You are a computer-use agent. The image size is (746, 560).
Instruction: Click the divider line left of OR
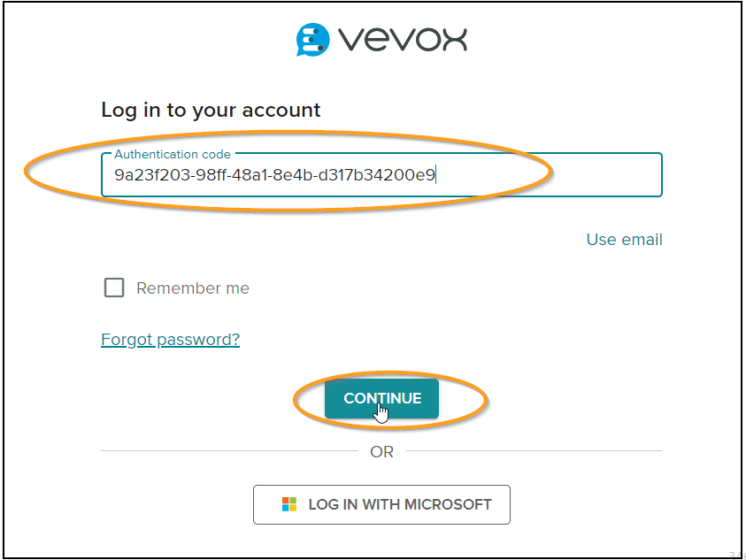229,450
